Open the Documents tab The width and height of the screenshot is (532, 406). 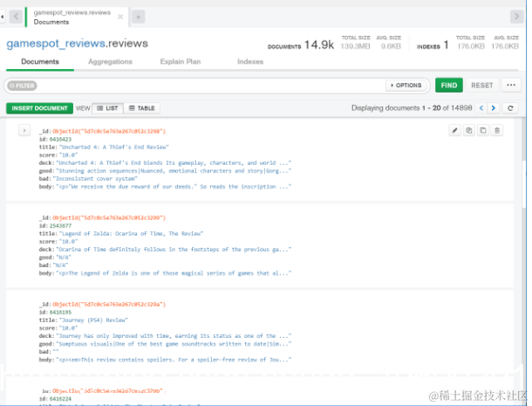coord(40,62)
